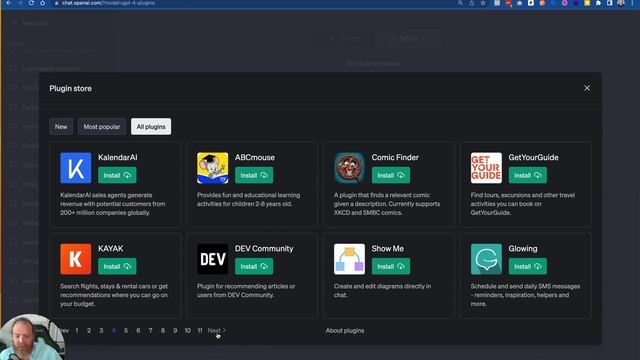Go to plugin page 6
The image size is (640, 360).
point(138,330)
